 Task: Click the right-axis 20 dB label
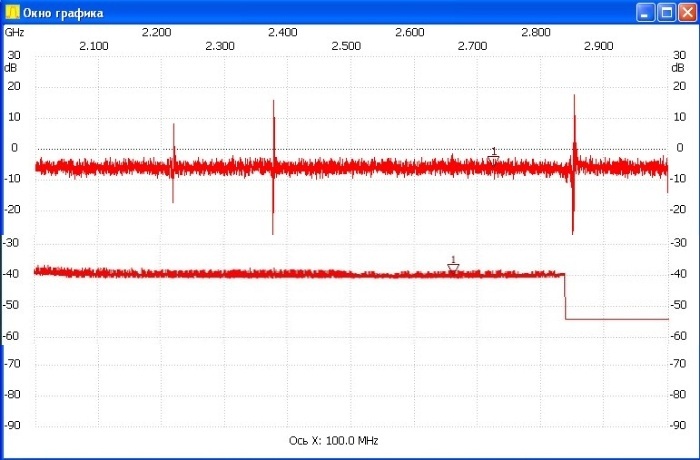[x=679, y=86]
